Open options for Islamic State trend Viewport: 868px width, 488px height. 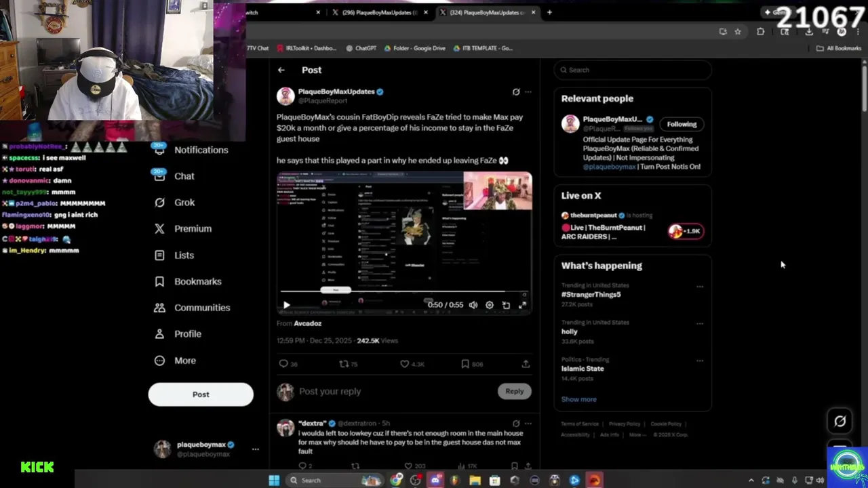point(700,361)
